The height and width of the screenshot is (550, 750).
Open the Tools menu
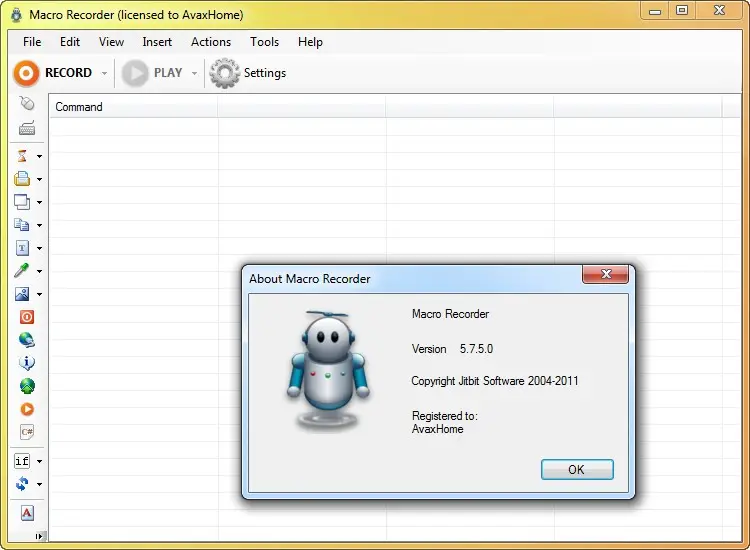265,42
